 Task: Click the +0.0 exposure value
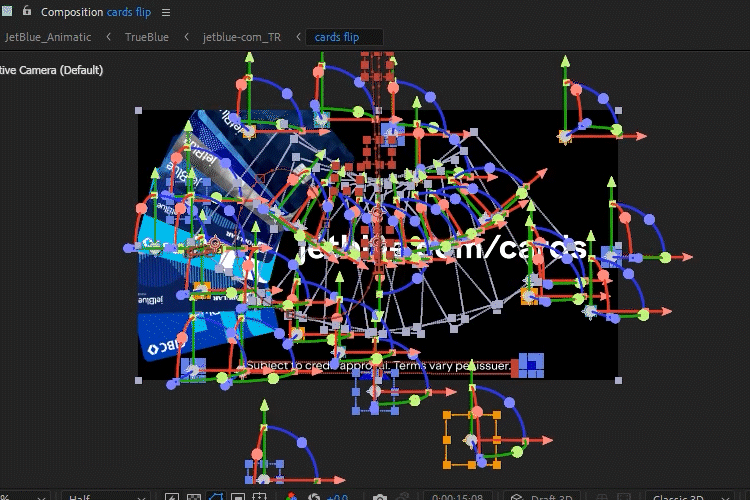[337, 497]
